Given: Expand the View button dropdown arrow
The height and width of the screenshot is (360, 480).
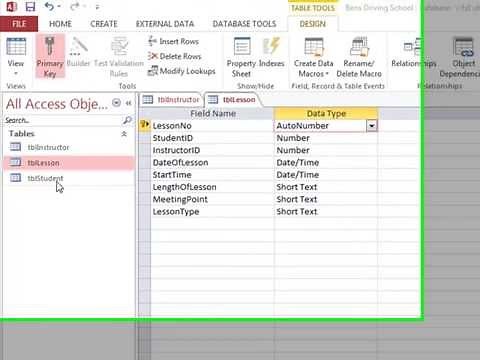Looking at the screenshot, I should pos(16,73).
